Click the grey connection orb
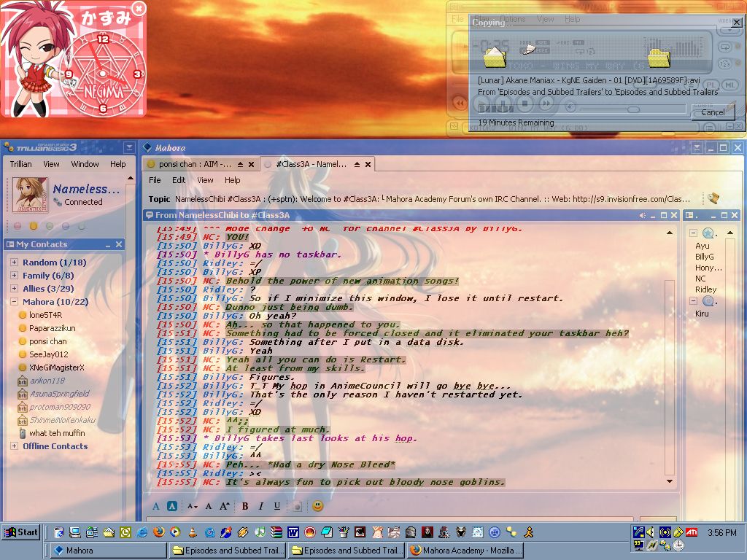747x560 pixels. tap(82, 226)
